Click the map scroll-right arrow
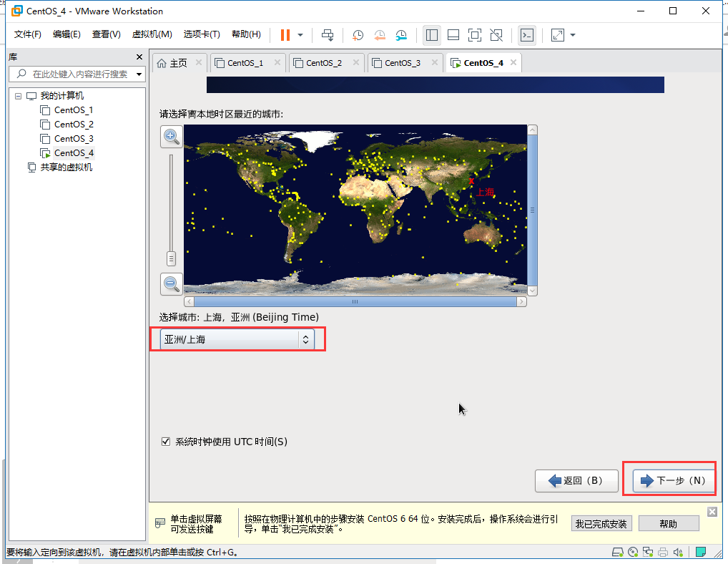 [521, 302]
